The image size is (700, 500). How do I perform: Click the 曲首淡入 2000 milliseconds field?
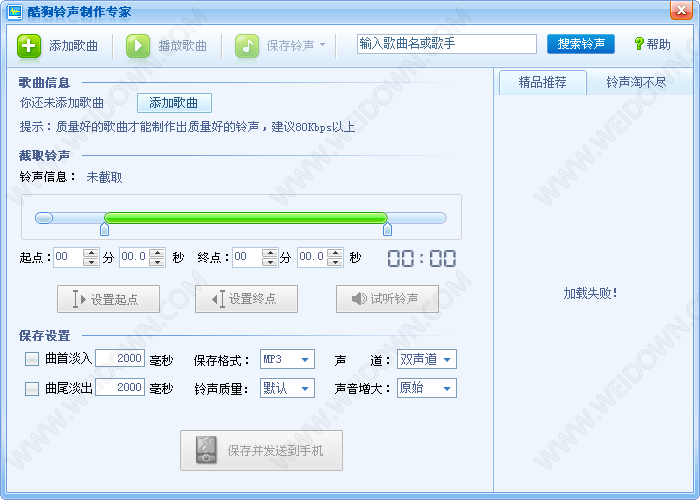120,358
